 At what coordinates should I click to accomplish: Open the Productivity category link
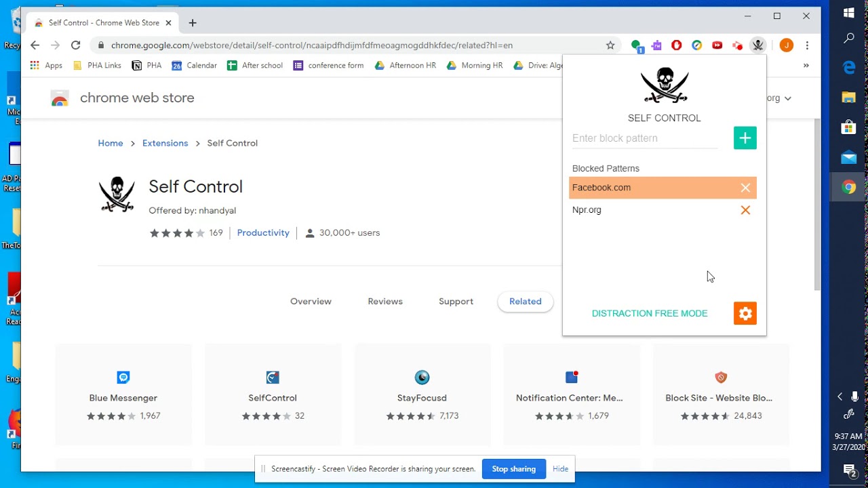[263, 232]
